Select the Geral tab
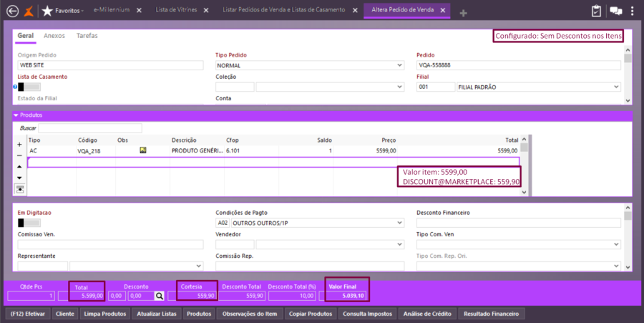Screen dimensions: 644x323 pyautogui.click(x=26, y=36)
